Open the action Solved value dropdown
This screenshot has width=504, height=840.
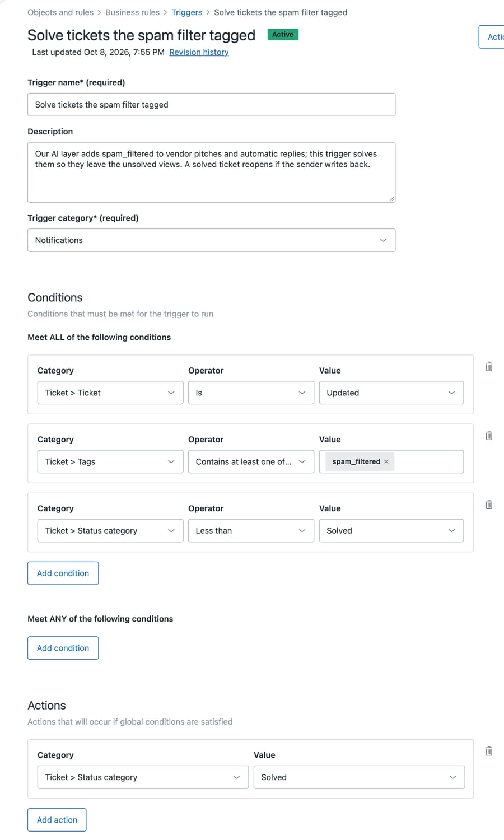pyautogui.click(x=359, y=777)
